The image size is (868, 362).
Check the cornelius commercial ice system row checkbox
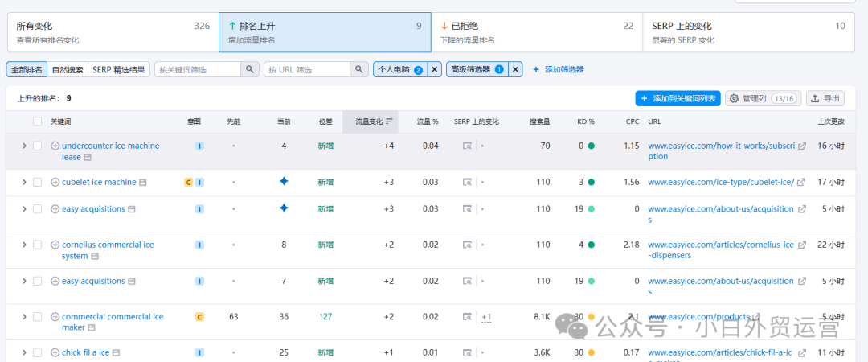pyautogui.click(x=37, y=245)
